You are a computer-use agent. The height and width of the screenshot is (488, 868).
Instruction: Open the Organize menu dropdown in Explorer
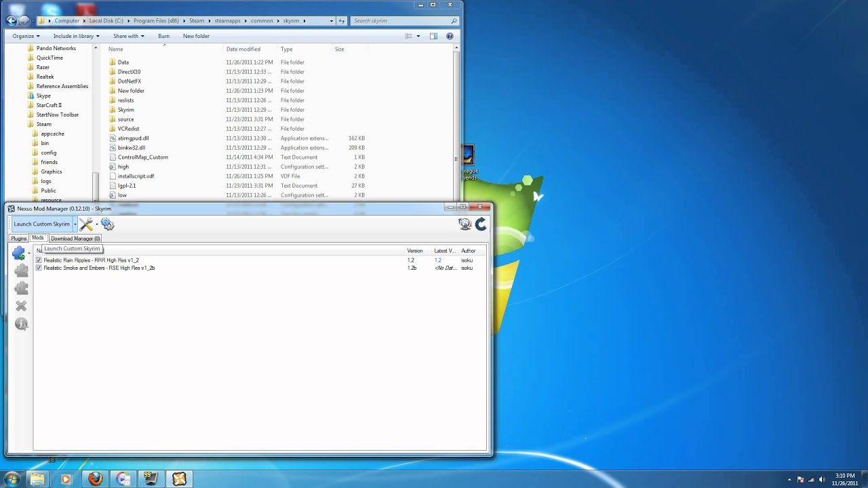tap(26, 36)
